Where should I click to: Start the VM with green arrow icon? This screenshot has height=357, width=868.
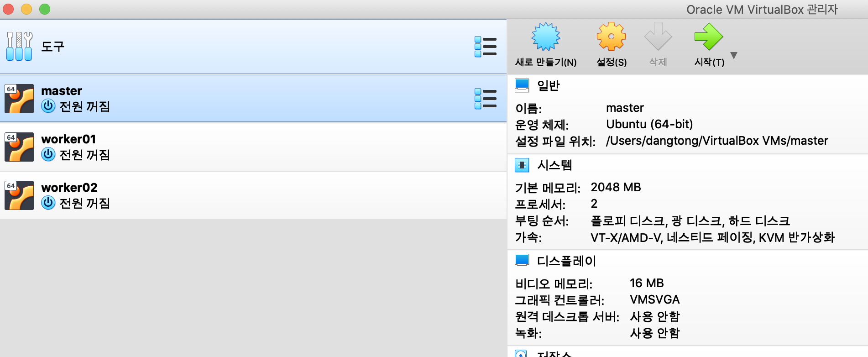coord(709,37)
